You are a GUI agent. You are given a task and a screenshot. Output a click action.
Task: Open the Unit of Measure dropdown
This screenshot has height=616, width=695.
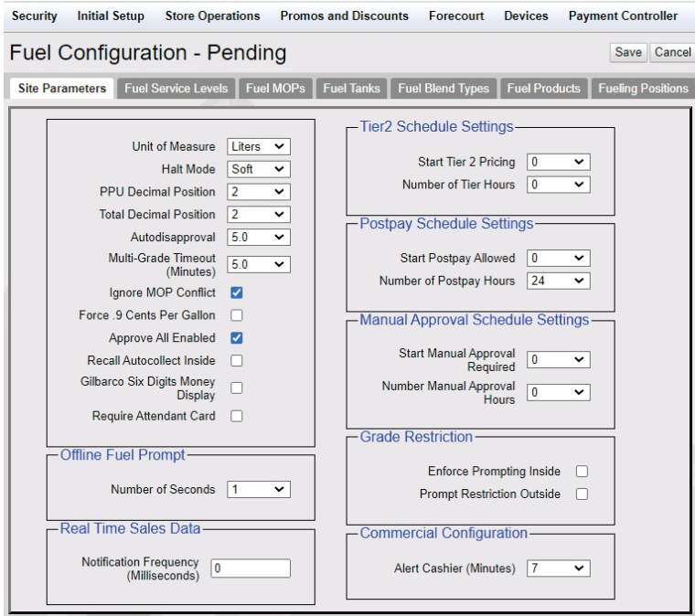pos(259,146)
